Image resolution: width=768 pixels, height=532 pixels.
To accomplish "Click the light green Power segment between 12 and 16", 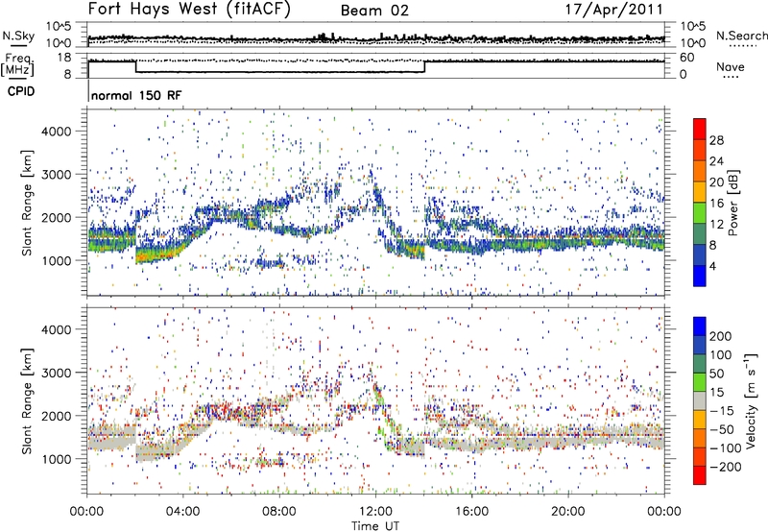I will coord(700,213).
